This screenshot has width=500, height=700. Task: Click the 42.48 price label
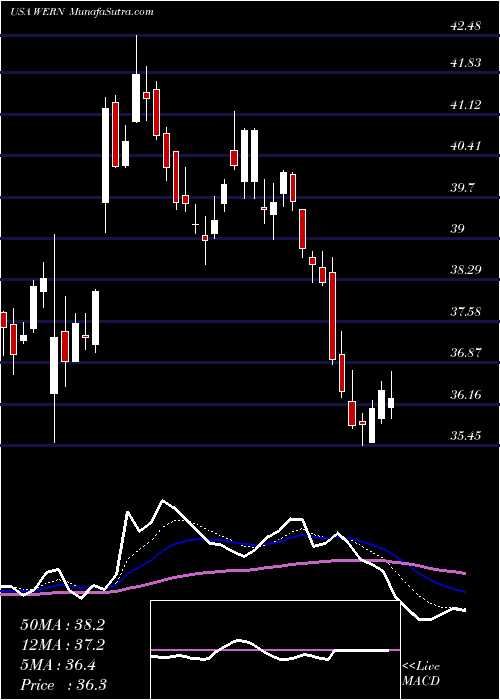(x=466, y=25)
